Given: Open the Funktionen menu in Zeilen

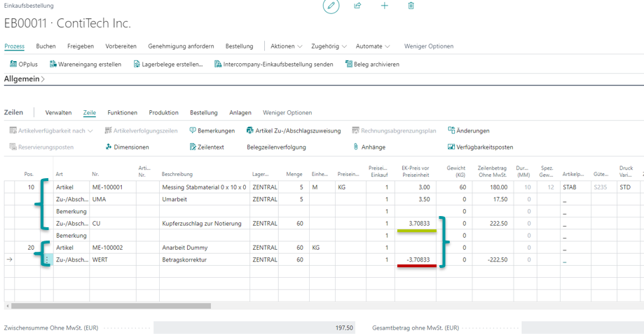Looking at the screenshot, I should click(122, 113).
